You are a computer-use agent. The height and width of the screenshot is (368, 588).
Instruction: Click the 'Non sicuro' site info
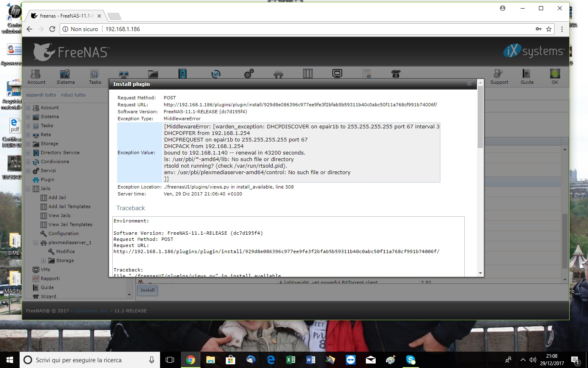[x=80, y=29]
